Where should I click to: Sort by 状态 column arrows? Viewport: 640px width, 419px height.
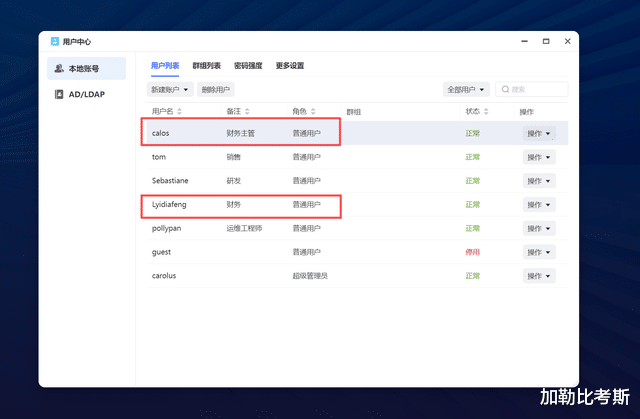tap(486, 111)
